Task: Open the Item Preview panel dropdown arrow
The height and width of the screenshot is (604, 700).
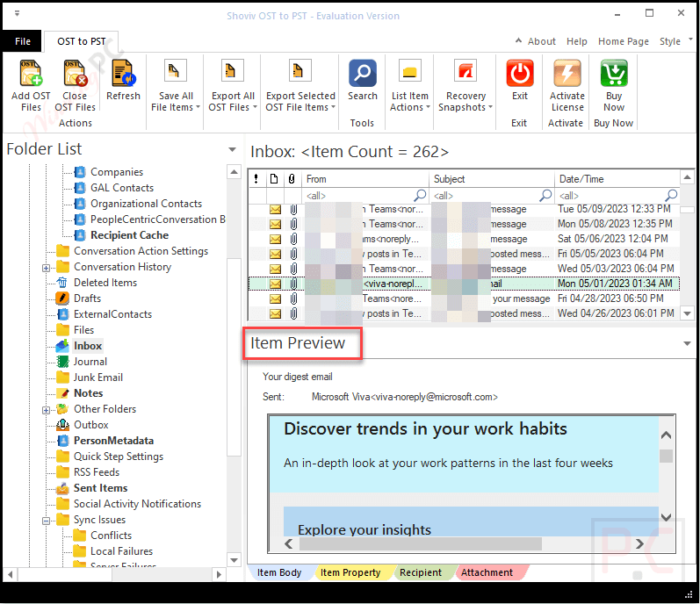Action: 687,343
